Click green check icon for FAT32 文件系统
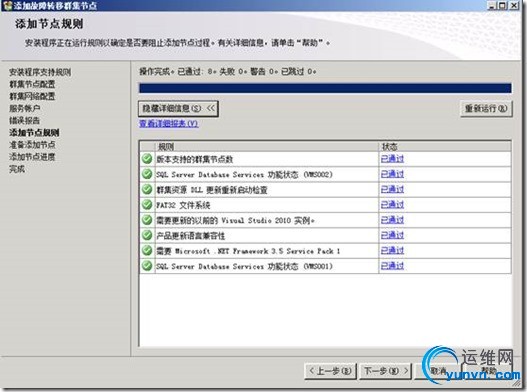 pyautogui.click(x=147, y=205)
